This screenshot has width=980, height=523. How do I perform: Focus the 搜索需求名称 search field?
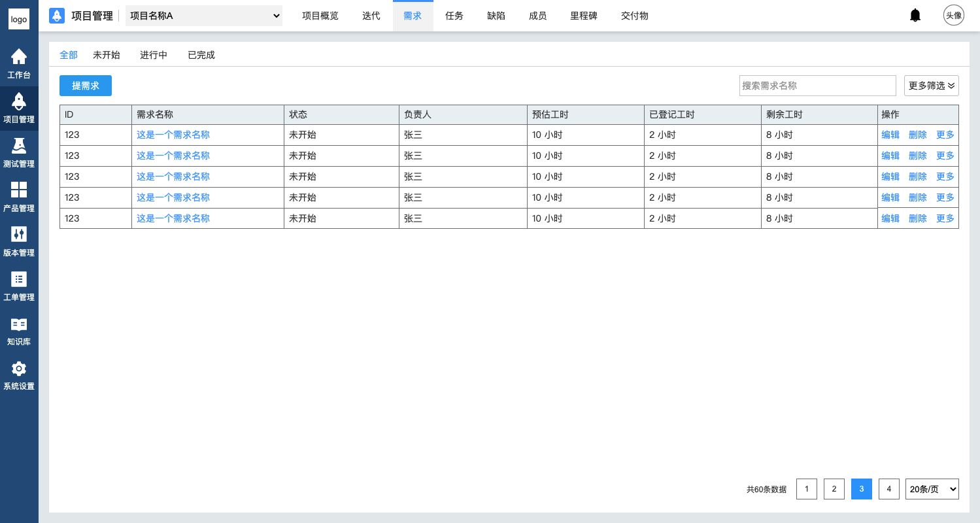click(818, 86)
